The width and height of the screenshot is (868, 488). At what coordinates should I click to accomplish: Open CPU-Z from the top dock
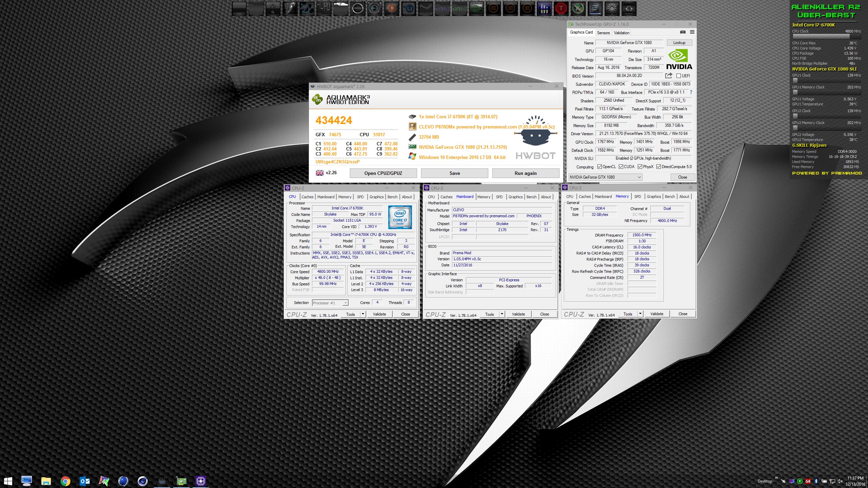(442, 9)
